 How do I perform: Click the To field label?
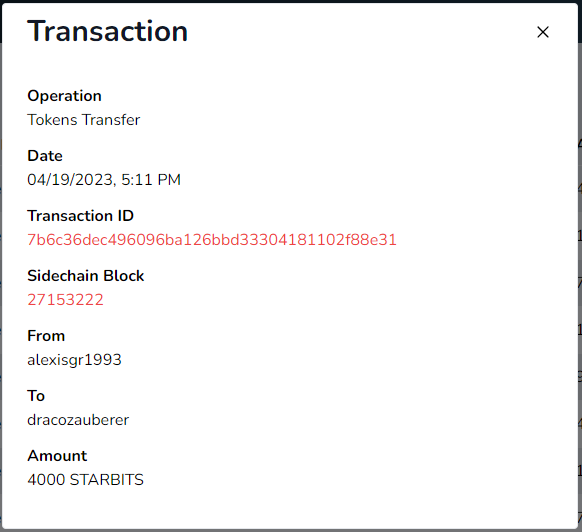tap(36, 396)
